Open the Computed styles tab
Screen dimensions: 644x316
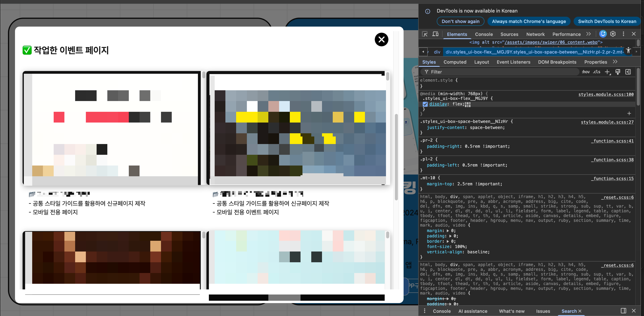pyautogui.click(x=455, y=62)
